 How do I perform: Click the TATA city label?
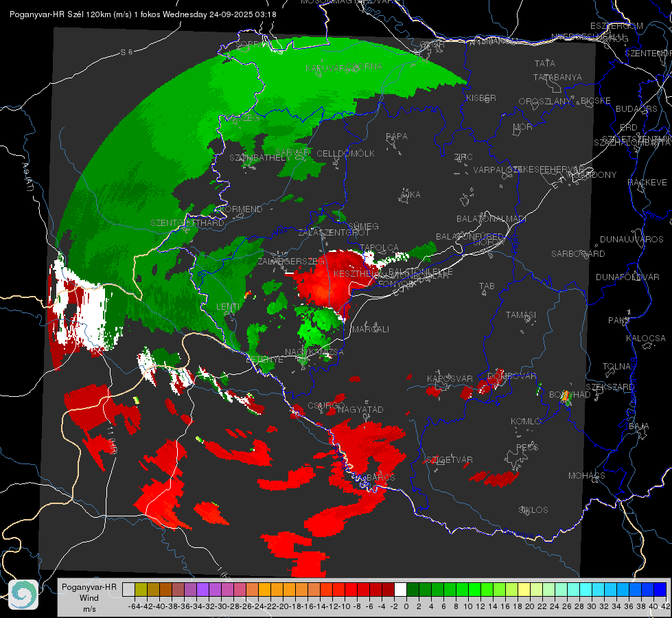pyautogui.click(x=545, y=63)
